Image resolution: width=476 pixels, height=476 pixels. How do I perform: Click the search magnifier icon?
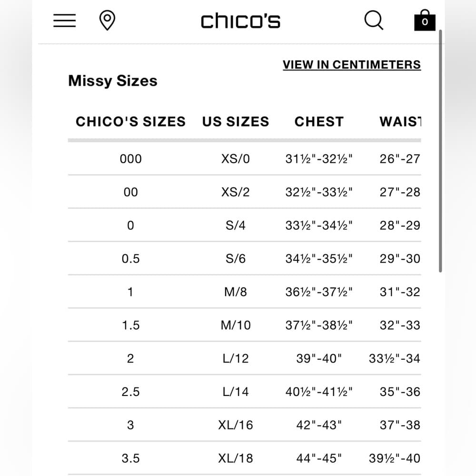(x=374, y=20)
